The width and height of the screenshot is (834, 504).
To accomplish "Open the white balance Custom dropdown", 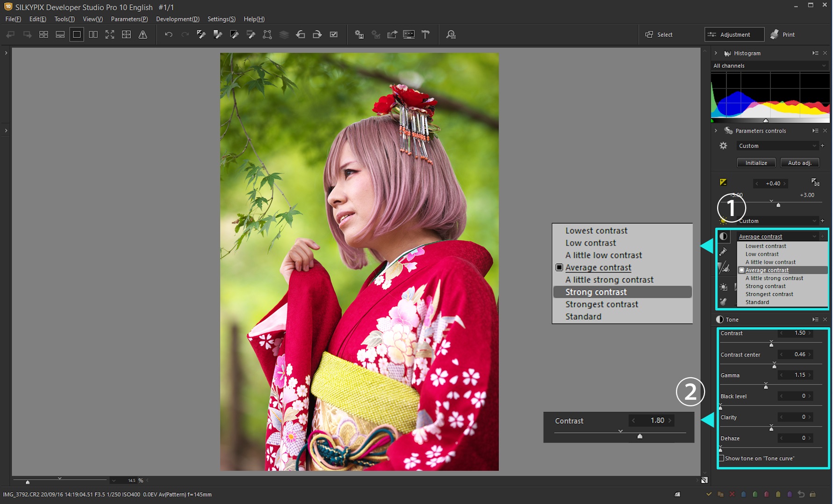I will point(777,221).
